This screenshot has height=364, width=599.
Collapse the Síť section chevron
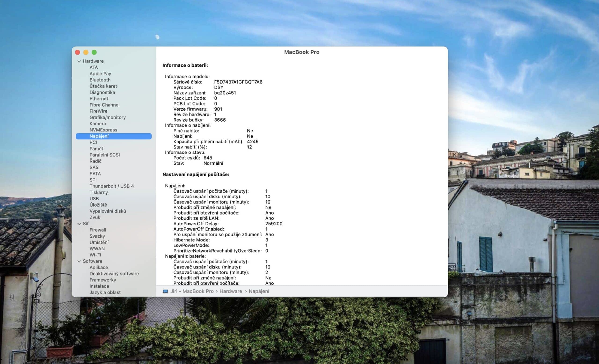pyautogui.click(x=79, y=224)
